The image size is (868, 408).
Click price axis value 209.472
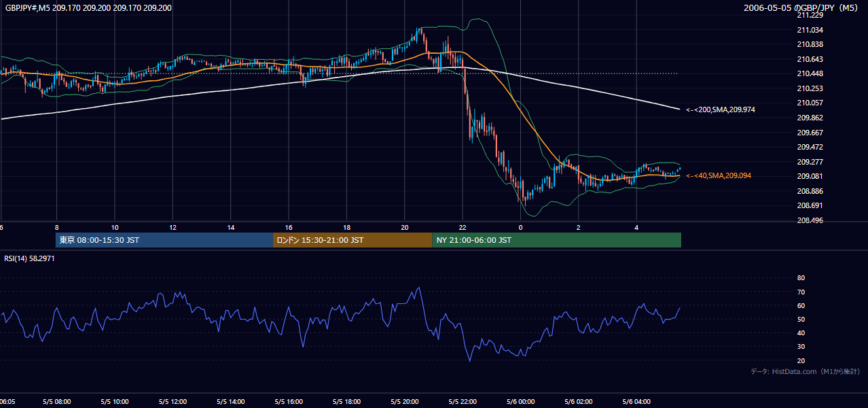tap(809, 147)
